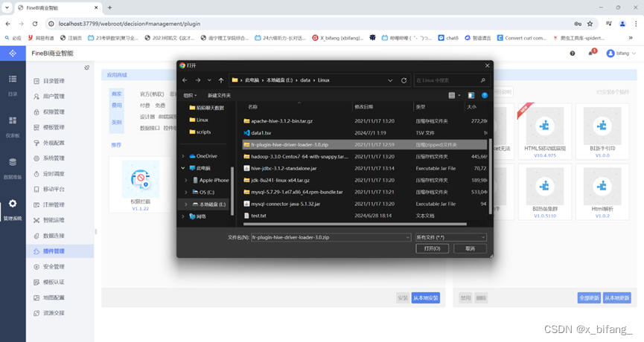644x342 pixels.
Task: Refresh the Linux folder listing
Action: (404, 80)
